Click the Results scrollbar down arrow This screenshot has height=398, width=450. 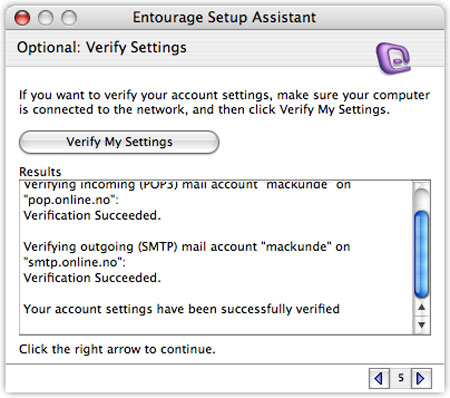point(422,325)
